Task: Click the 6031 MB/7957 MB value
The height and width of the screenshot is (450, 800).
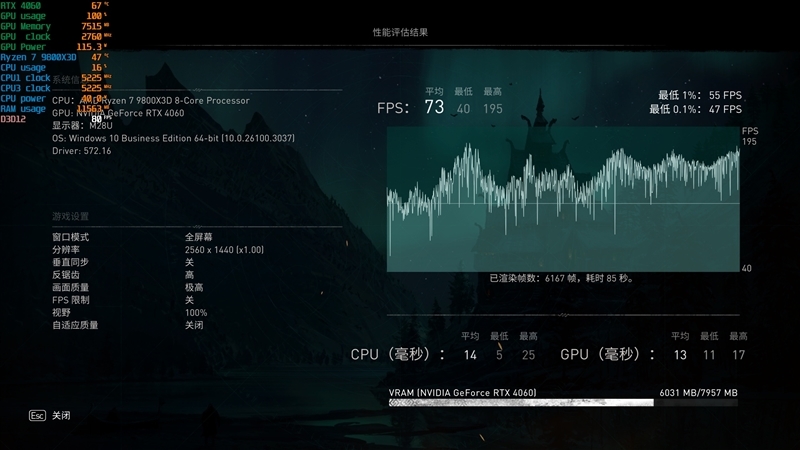Action: pos(698,393)
